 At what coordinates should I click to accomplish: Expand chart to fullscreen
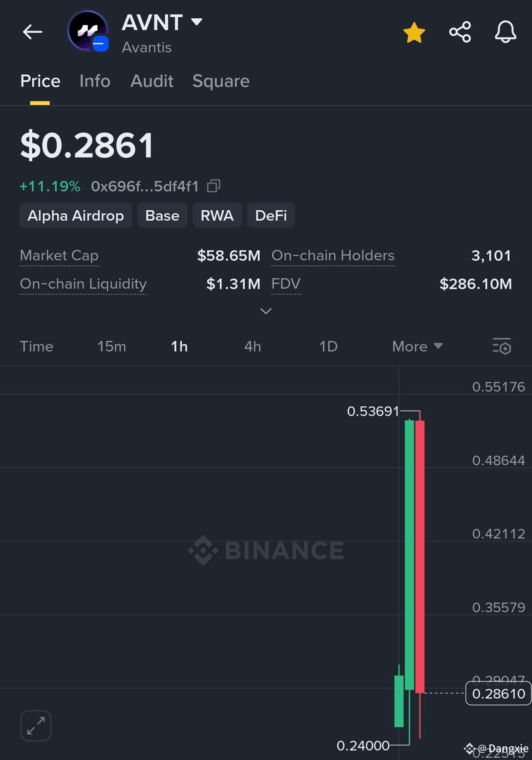36,726
